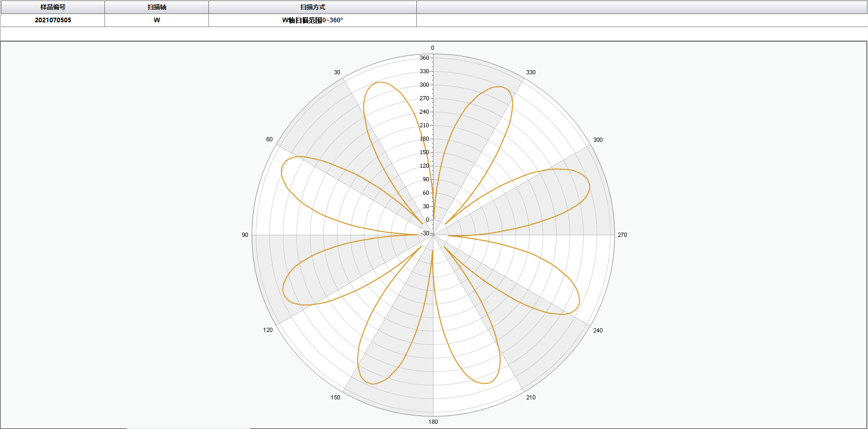Viewport: 868px width, 429px height.
Task: Click the 180 degree angle label
Action: click(433, 422)
